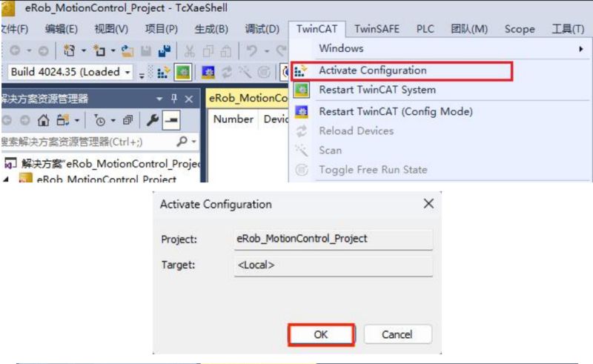Open search options dropdown in Solution Explorer
593x364 pixels.
pyautogui.click(x=194, y=142)
